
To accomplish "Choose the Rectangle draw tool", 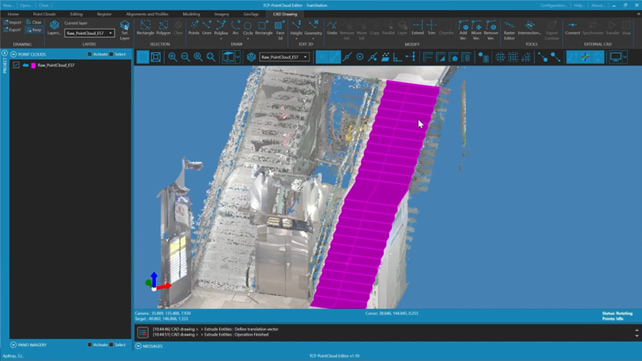I will 264,28.
